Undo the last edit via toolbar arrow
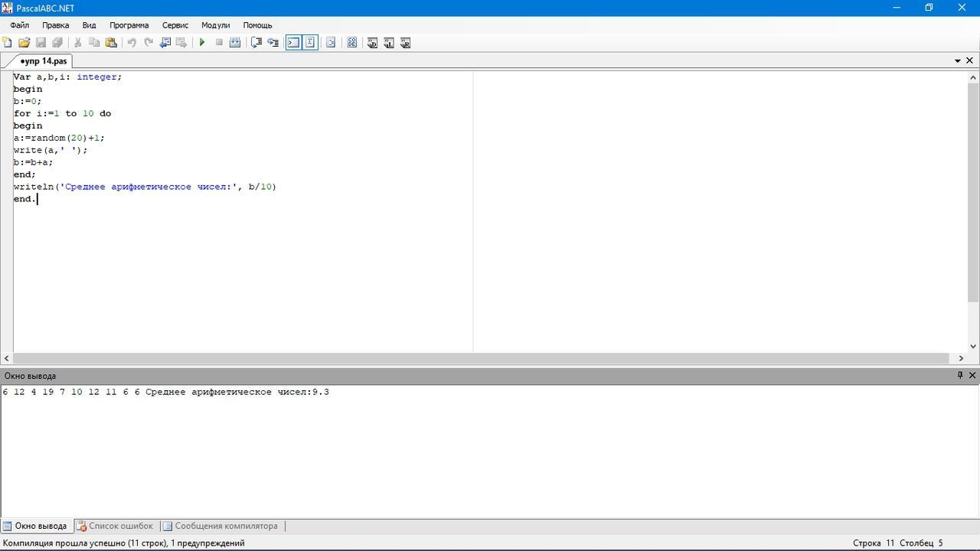Image resolution: width=980 pixels, height=551 pixels. (x=132, y=43)
